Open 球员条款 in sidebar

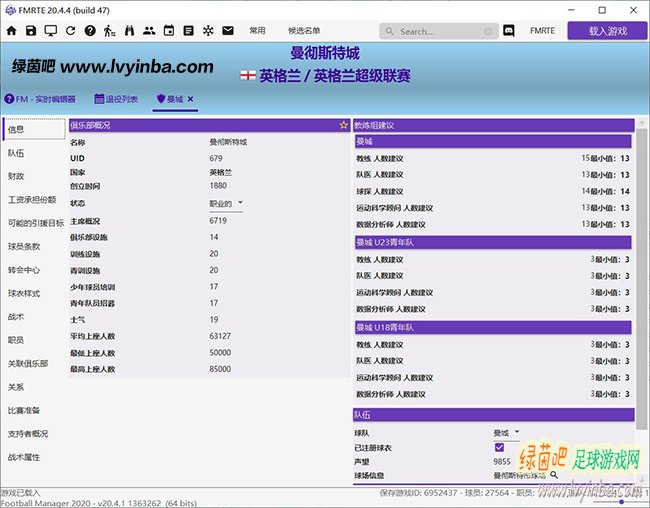pyautogui.click(x=24, y=247)
